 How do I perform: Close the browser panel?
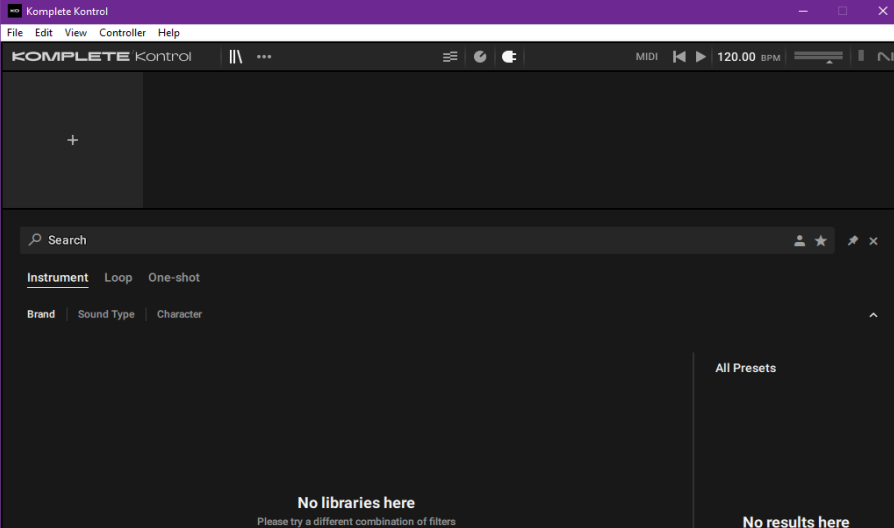(873, 241)
